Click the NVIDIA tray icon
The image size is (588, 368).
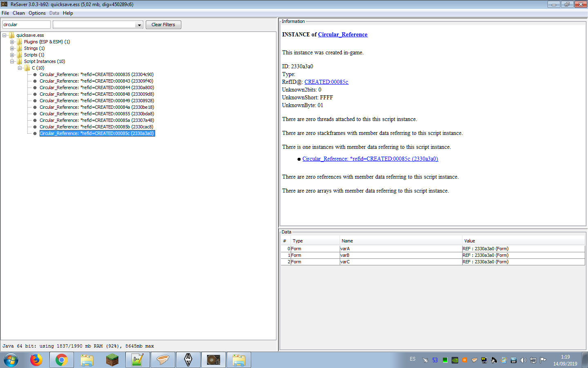454,360
